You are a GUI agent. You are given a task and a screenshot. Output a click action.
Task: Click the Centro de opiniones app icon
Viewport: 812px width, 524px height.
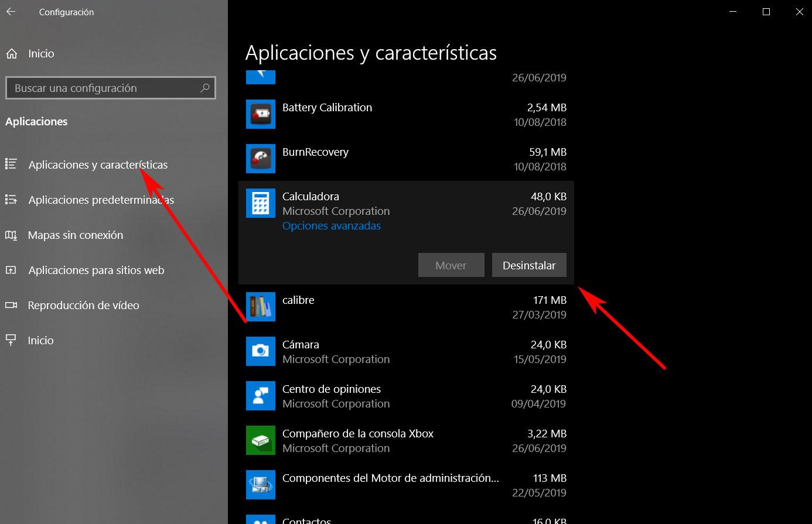(261, 396)
